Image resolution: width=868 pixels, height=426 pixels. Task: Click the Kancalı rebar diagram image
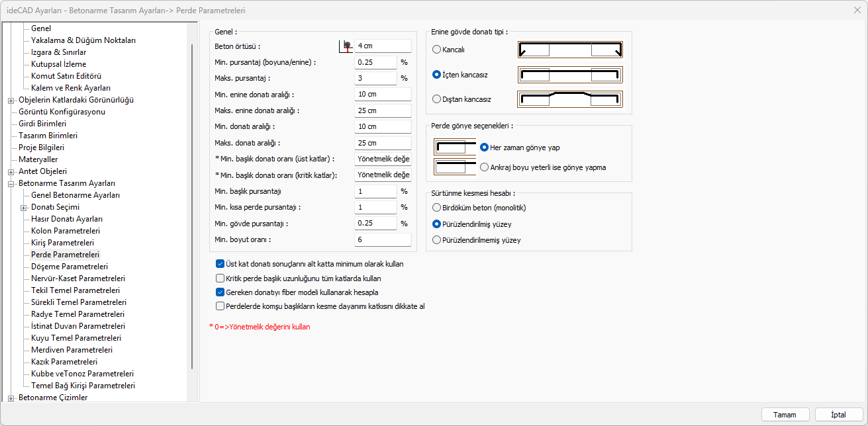point(570,50)
